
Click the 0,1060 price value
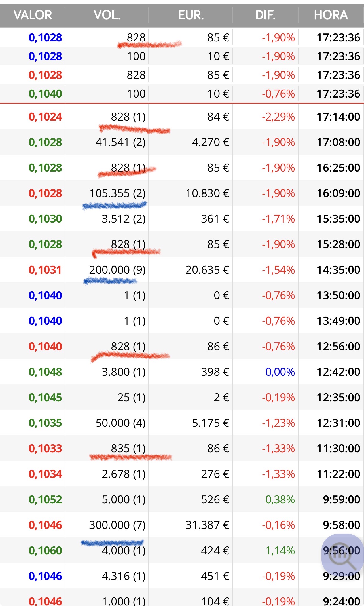click(45, 550)
